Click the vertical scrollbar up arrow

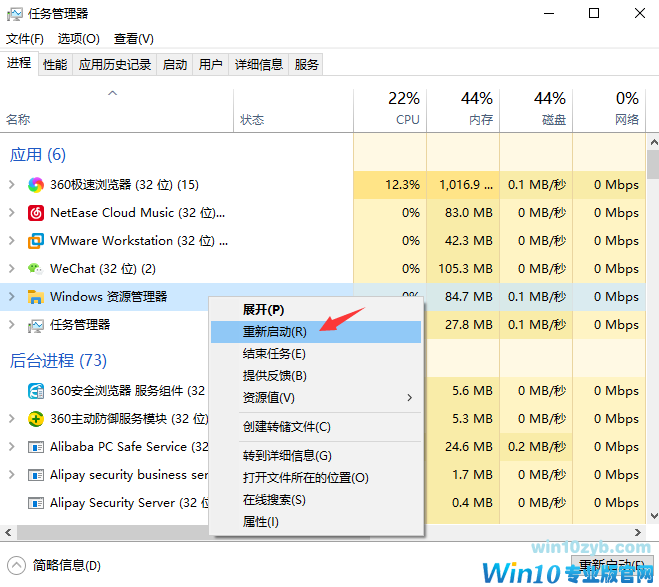click(654, 142)
